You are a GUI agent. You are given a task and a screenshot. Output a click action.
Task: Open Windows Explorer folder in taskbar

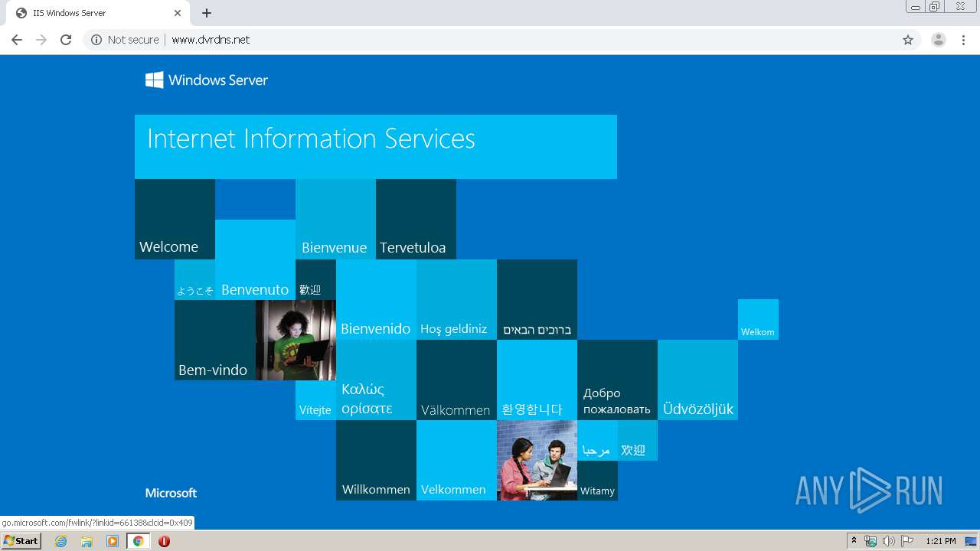click(x=87, y=541)
